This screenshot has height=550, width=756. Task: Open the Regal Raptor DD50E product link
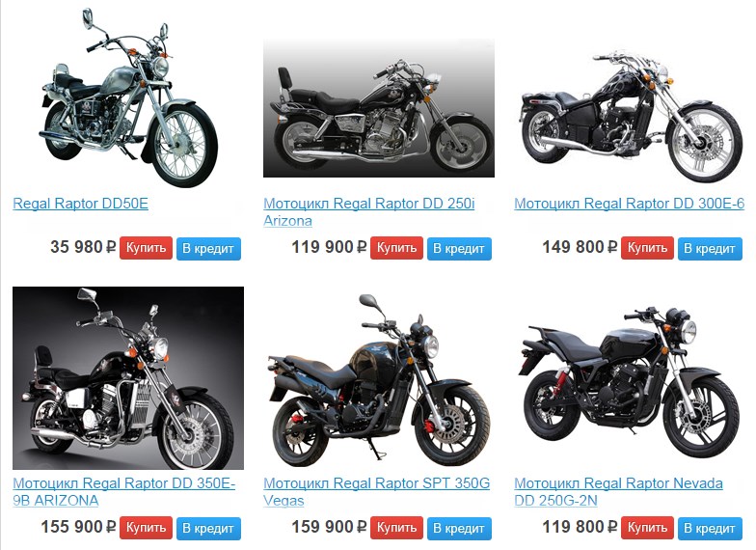click(81, 203)
